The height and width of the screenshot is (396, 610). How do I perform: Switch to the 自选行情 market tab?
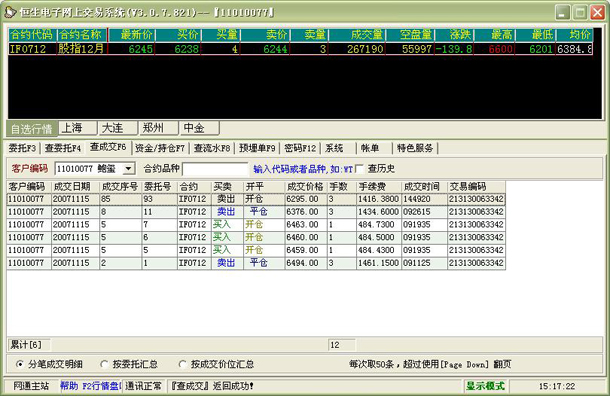coord(32,129)
